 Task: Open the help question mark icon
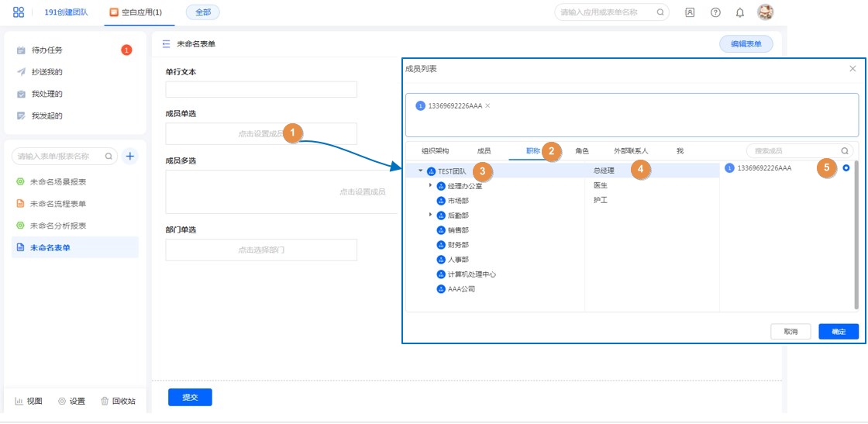click(x=715, y=12)
